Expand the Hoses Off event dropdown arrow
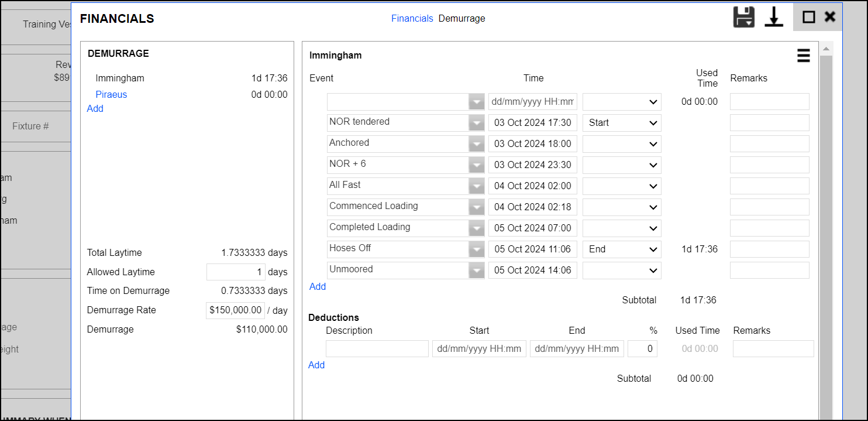 tap(477, 249)
